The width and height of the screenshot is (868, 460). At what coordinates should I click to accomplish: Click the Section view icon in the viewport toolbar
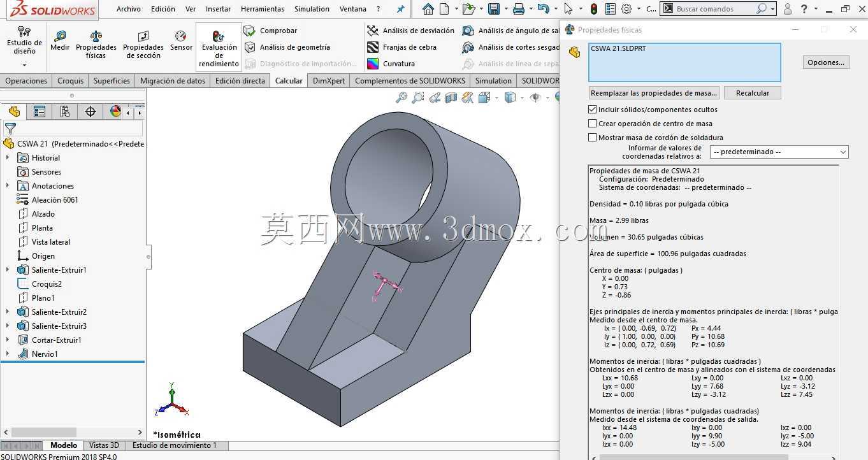point(451,97)
